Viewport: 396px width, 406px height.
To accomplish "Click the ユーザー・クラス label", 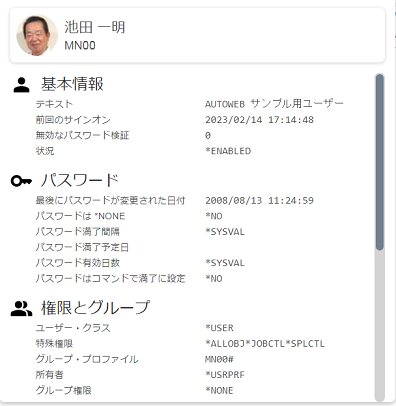I will click(x=73, y=328).
